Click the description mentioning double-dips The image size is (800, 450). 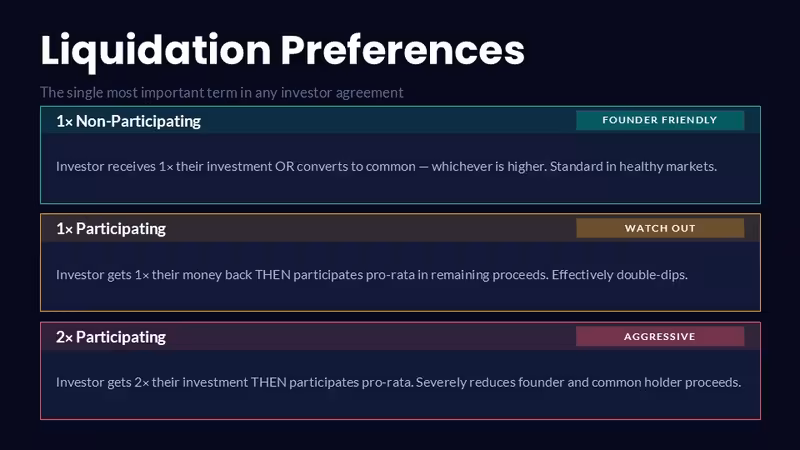372,274
